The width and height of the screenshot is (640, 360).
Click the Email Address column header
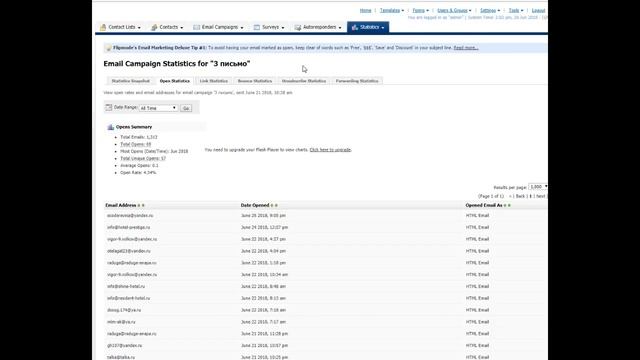click(x=120, y=205)
